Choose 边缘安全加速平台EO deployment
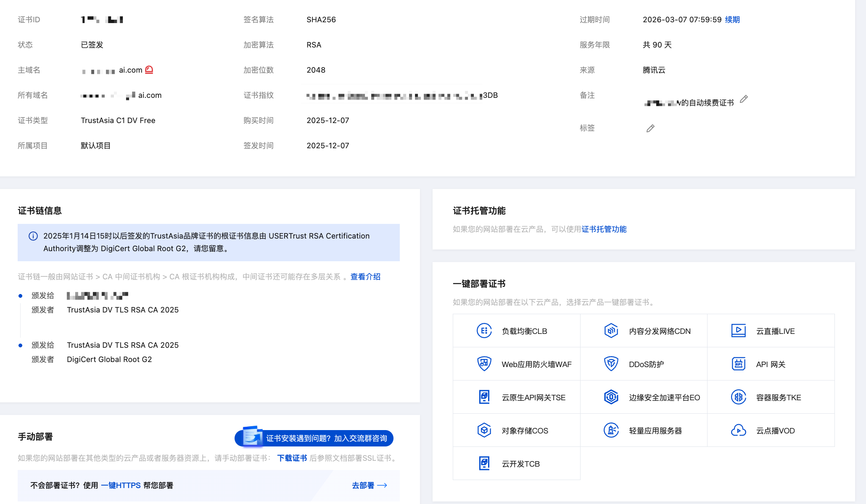 (664, 397)
